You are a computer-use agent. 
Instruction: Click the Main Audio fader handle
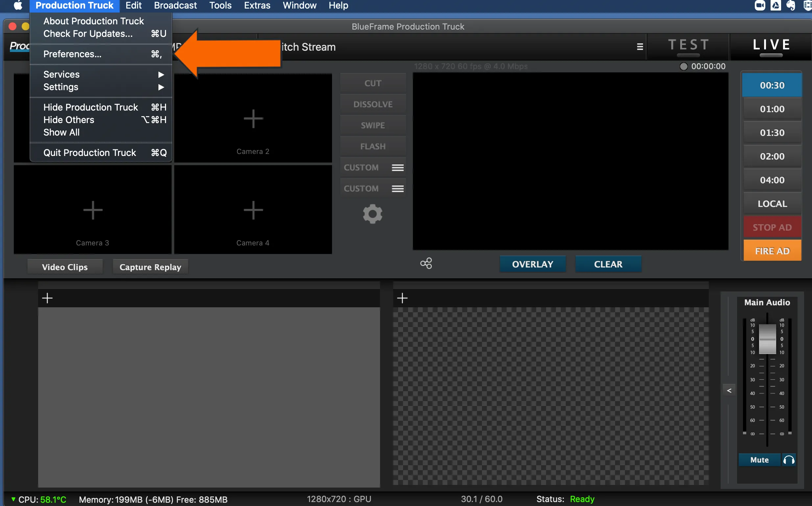767,339
